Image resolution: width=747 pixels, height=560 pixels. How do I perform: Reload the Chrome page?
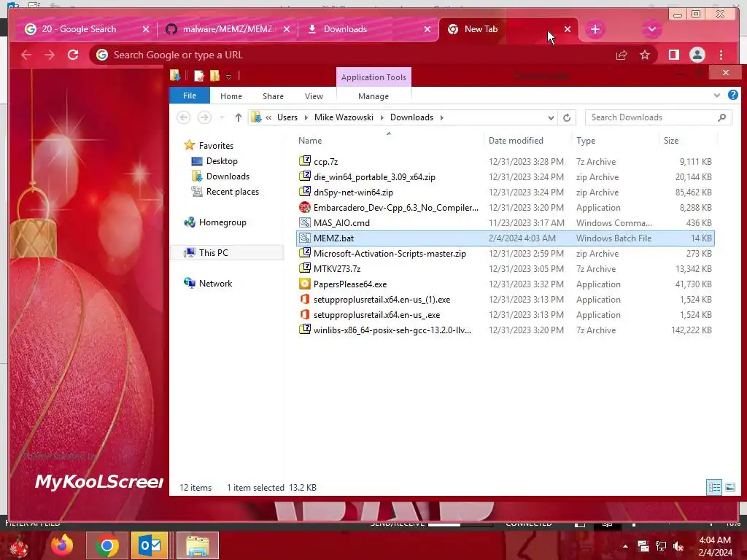click(x=73, y=55)
